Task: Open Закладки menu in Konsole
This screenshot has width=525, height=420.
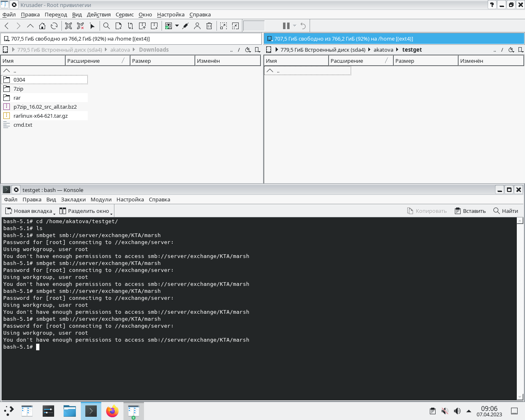Action: coord(73,199)
